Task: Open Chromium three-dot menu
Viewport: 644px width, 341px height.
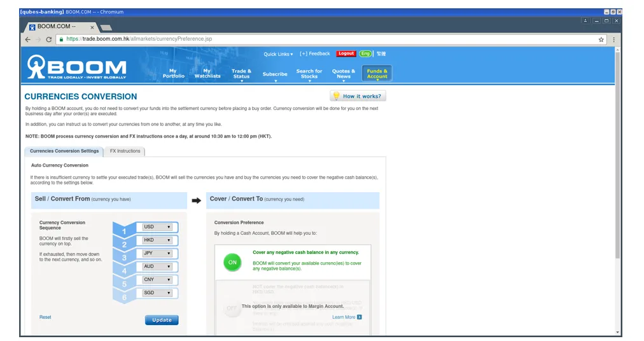Action: tap(613, 39)
